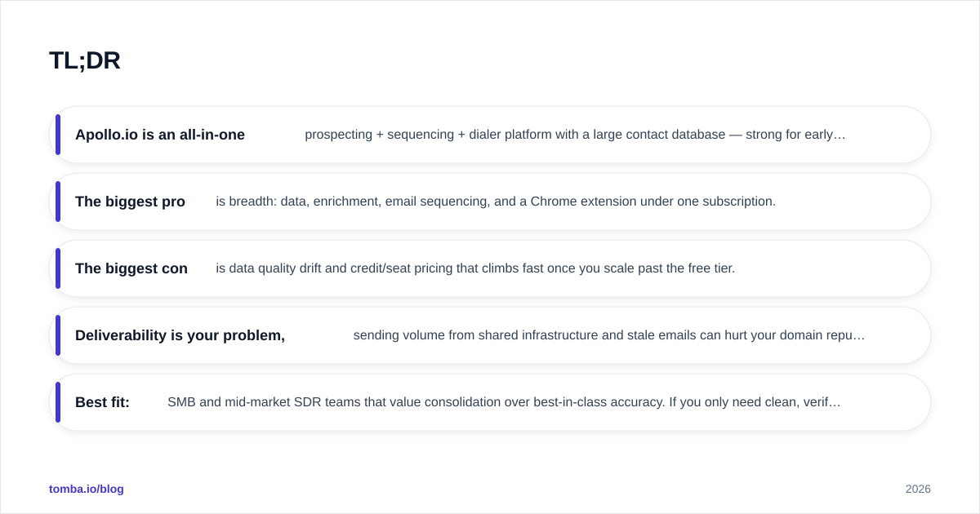Click the 2026 year label

tap(918, 489)
